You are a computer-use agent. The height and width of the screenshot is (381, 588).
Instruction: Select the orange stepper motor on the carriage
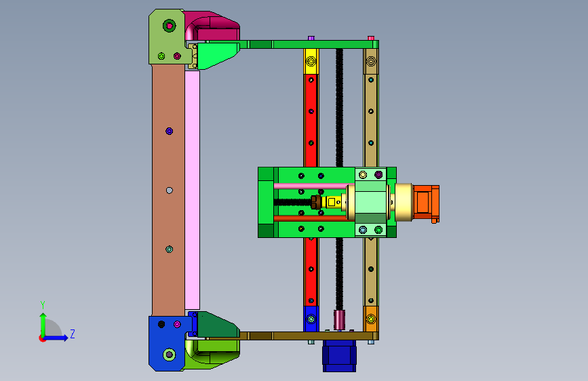click(426, 203)
